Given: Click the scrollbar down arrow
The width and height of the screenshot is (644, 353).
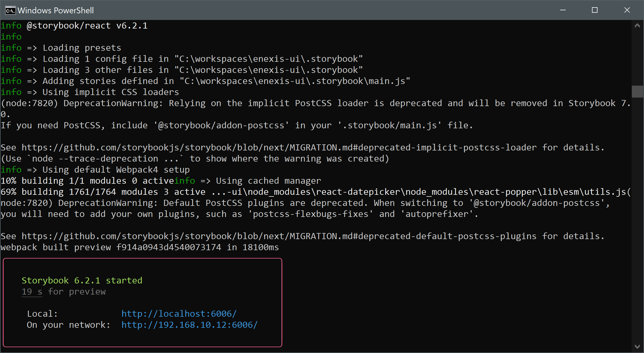Looking at the screenshot, I should tap(638, 346).
